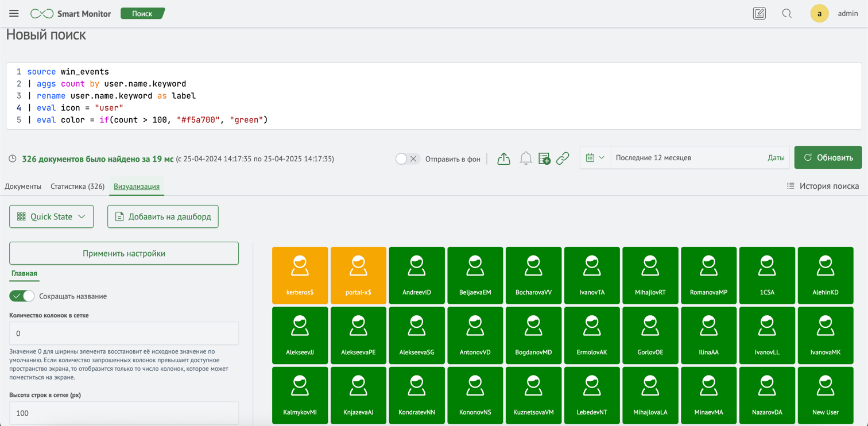Switch to the Документы tab

pos(23,186)
